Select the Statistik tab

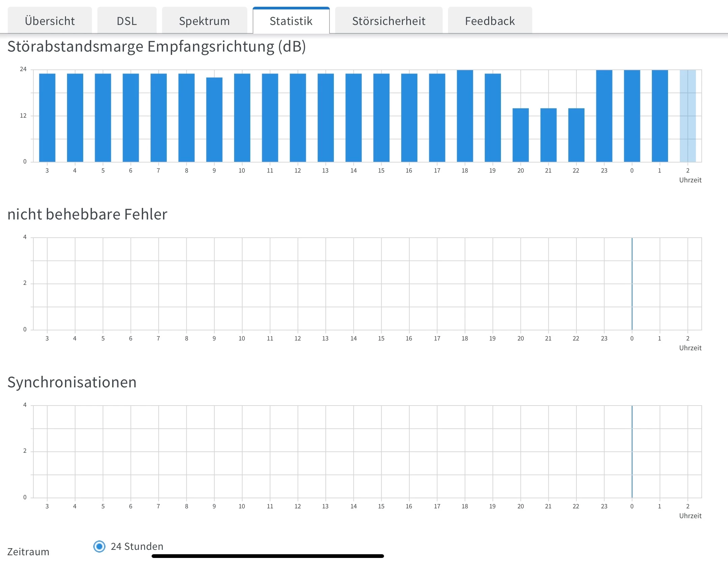pyautogui.click(x=291, y=21)
